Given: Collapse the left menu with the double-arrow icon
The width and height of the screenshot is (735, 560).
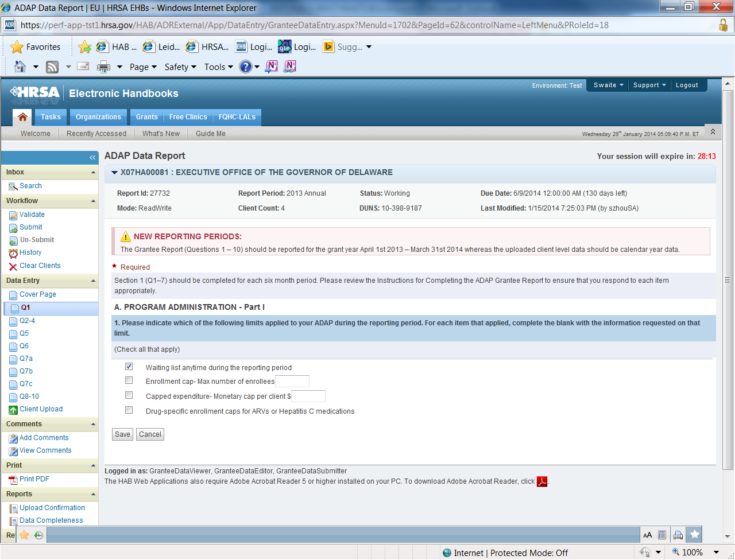Looking at the screenshot, I should click(92, 157).
